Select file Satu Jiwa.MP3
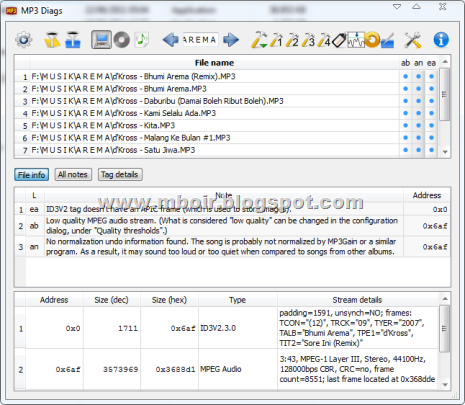 [214, 150]
